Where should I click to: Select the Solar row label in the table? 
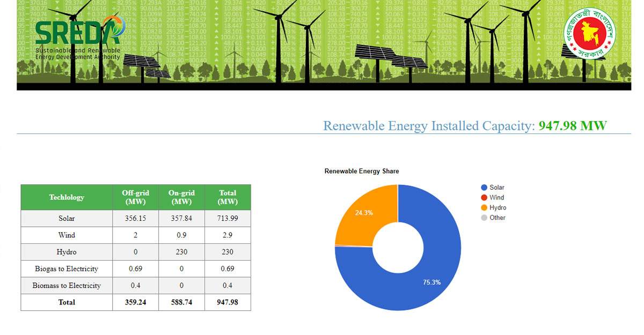point(67,219)
